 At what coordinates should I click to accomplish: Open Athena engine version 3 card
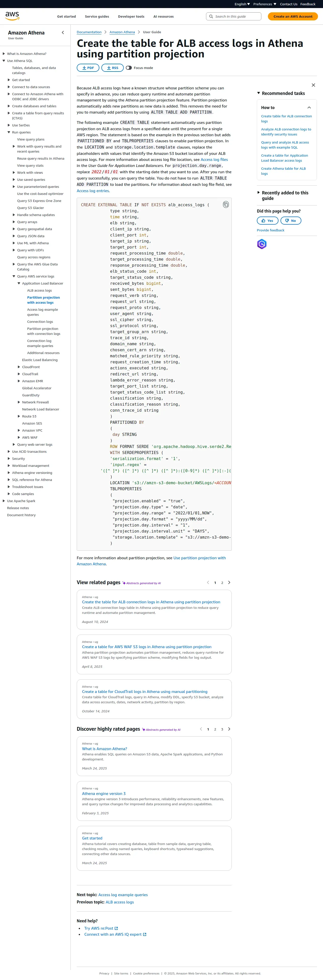pos(104,794)
